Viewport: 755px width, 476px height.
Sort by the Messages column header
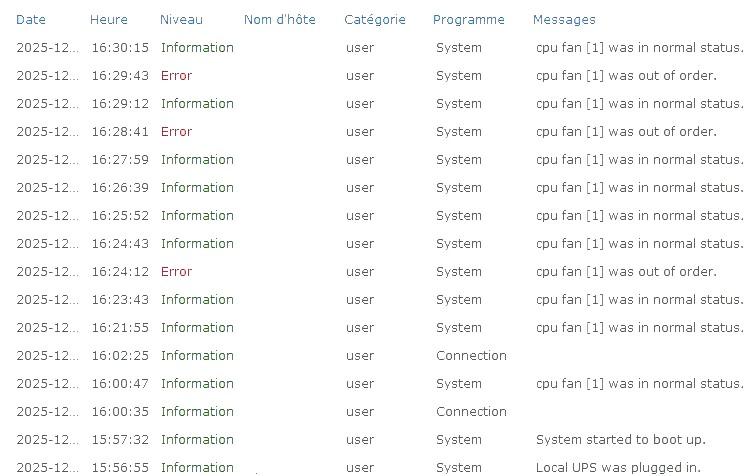(x=563, y=19)
